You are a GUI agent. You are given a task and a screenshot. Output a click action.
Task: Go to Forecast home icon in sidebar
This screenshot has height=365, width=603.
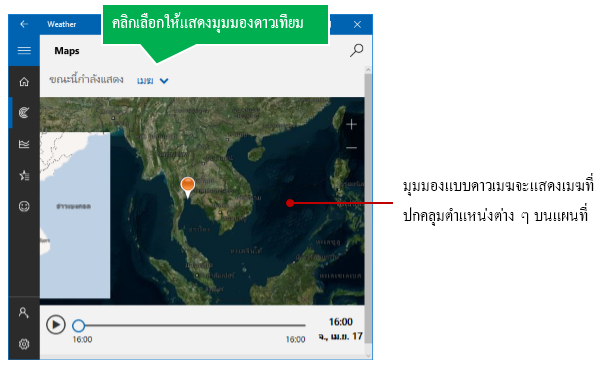[x=24, y=82]
